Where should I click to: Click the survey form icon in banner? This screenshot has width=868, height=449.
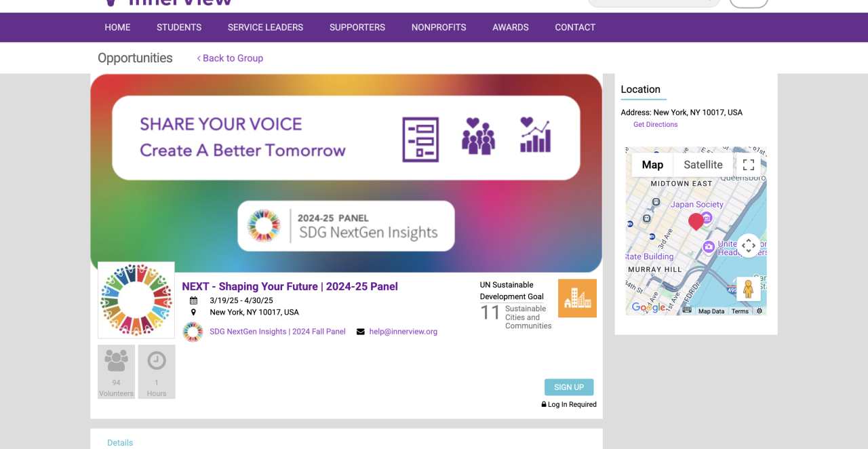tap(420, 140)
